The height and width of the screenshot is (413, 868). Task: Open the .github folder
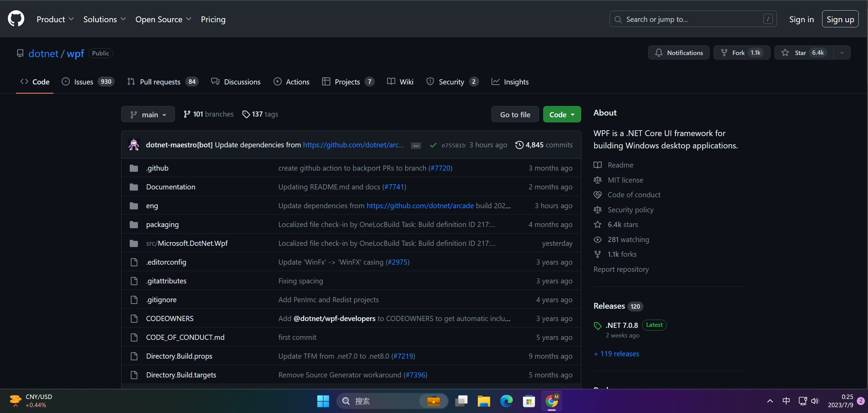pos(157,168)
